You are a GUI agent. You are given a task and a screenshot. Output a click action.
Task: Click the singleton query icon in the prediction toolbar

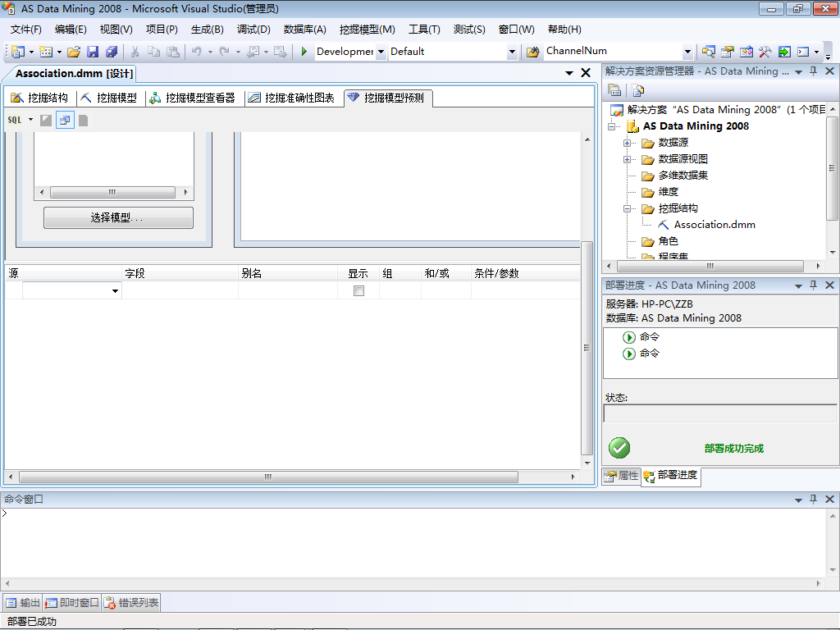(x=65, y=120)
